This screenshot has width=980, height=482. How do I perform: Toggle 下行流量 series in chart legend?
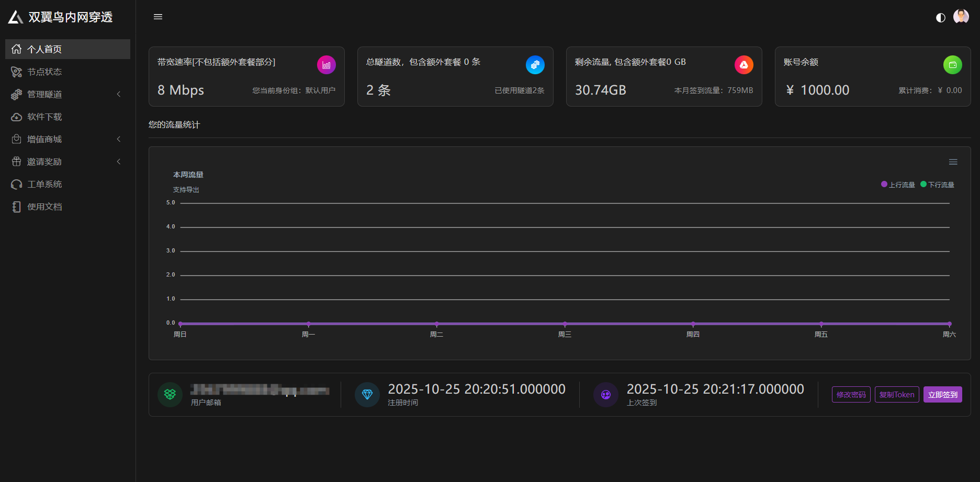pos(937,185)
